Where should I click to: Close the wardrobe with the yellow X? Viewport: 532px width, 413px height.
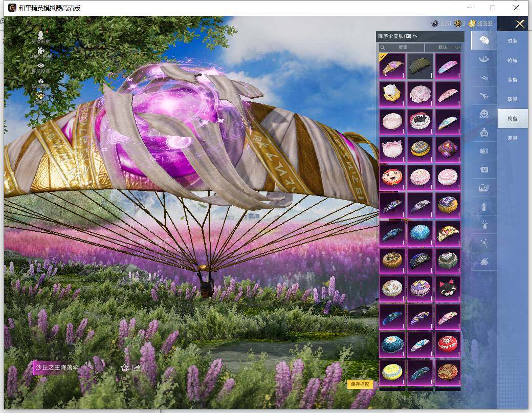[520, 24]
